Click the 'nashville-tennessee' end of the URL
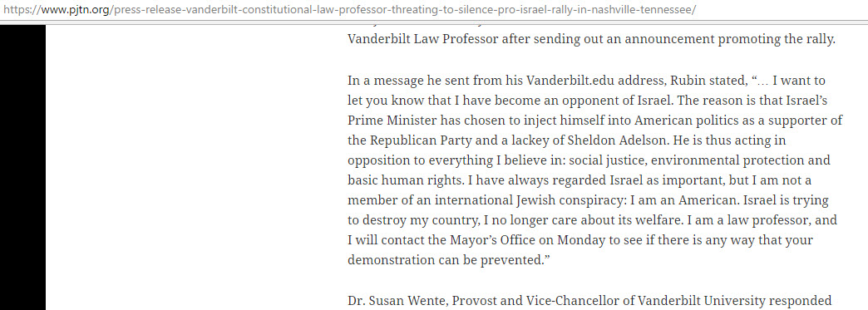Image resolution: width=868 pixels, height=310 pixels. point(645,10)
